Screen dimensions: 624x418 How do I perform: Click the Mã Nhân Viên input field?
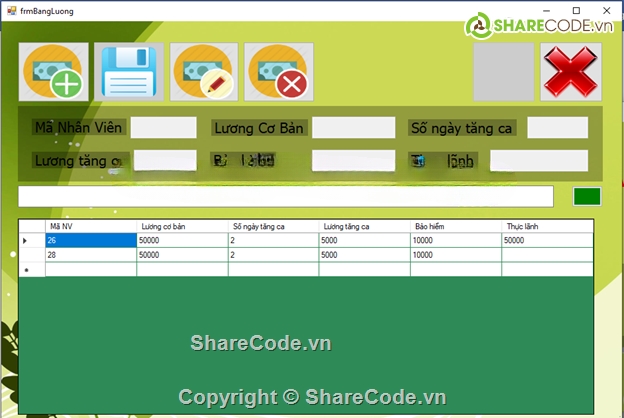(x=164, y=127)
